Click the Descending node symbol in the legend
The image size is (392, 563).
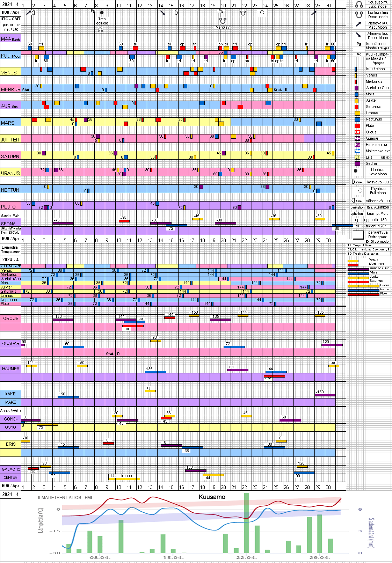point(359,15)
